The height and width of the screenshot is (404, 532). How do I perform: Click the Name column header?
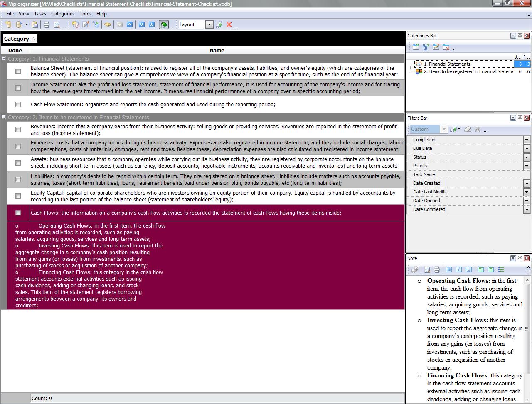[217, 51]
